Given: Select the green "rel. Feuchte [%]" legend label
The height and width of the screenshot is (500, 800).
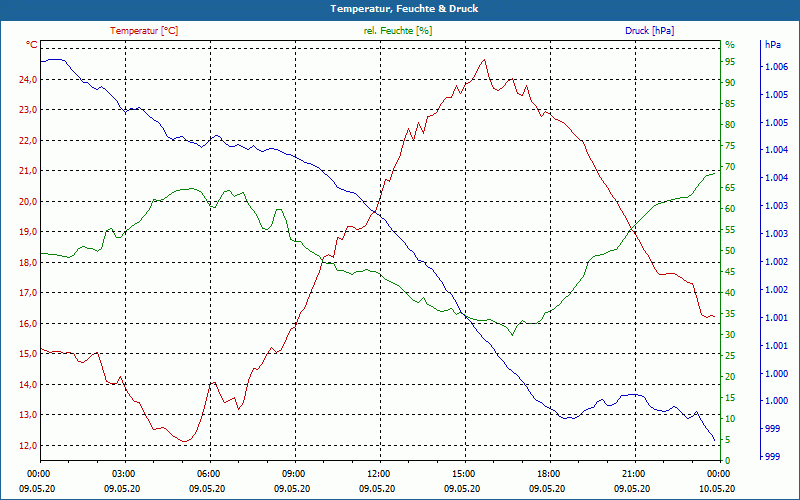Looking at the screenshot, I should (x=397, y=31).
